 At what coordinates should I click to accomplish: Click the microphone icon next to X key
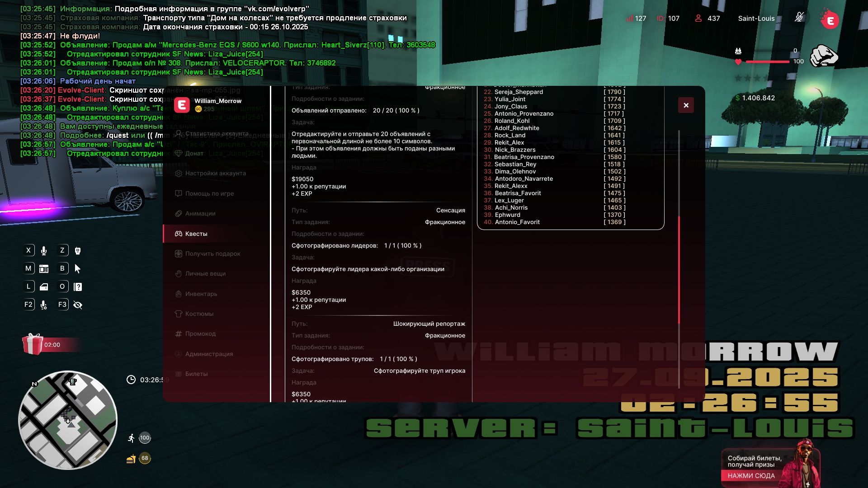44,251
